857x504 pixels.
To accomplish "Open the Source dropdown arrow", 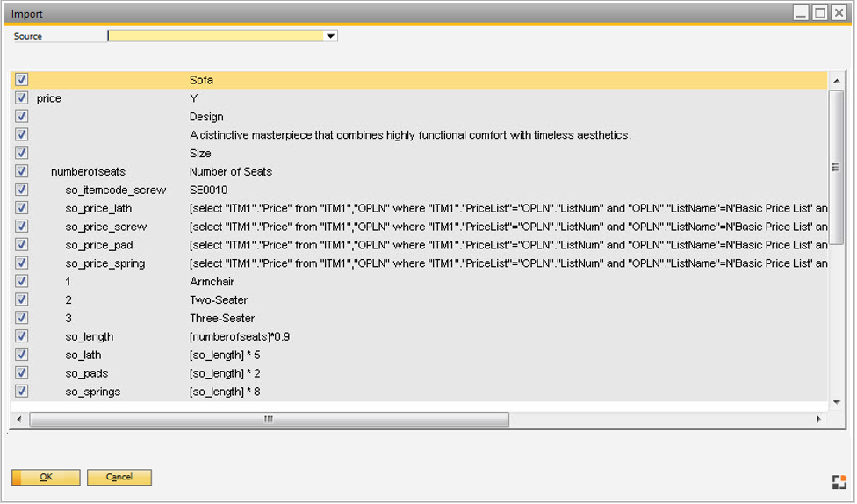I will click(x=331, y=37).
